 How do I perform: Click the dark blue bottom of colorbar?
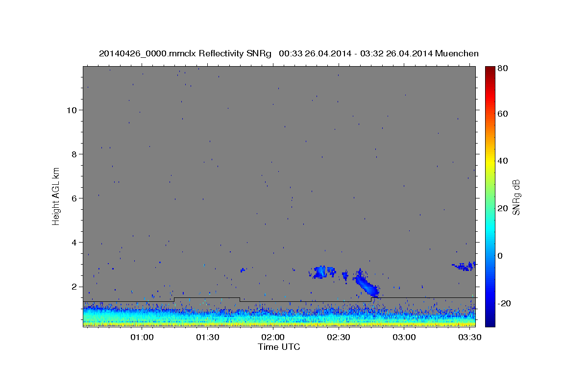tap(490, 318)
